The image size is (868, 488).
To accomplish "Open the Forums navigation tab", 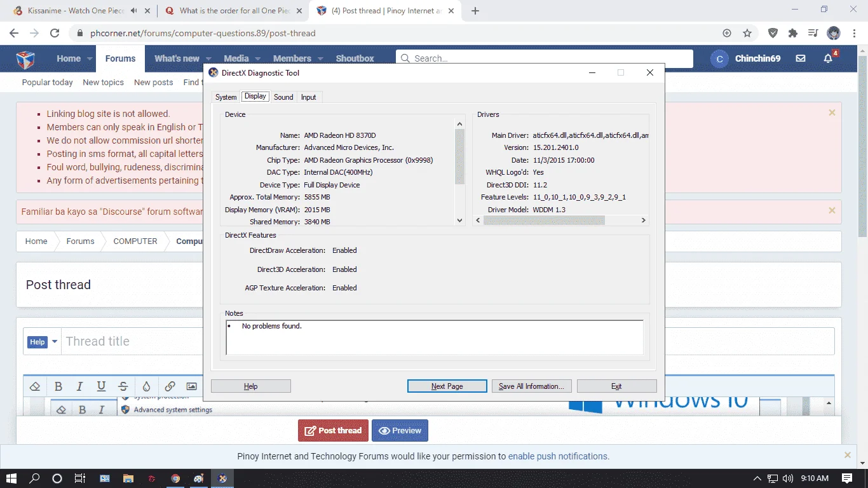I will (120, 58).
